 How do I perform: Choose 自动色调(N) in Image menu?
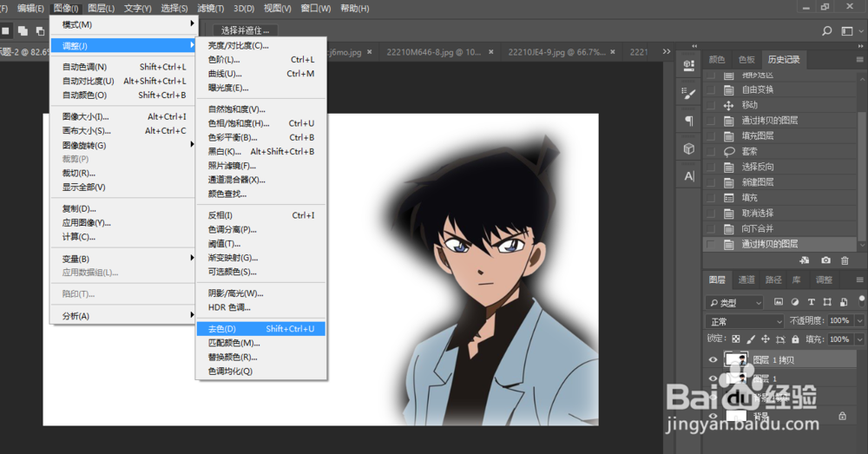(123, 67)
